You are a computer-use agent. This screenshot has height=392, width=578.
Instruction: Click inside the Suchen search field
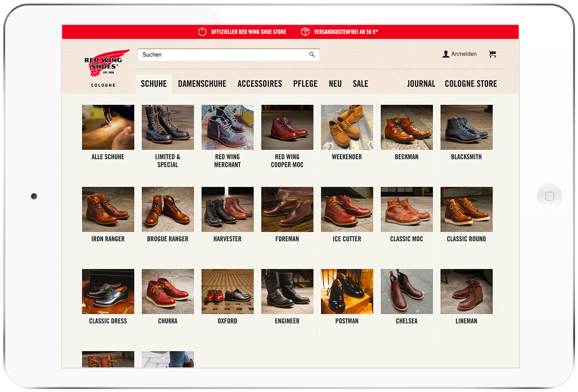(229, 55)
